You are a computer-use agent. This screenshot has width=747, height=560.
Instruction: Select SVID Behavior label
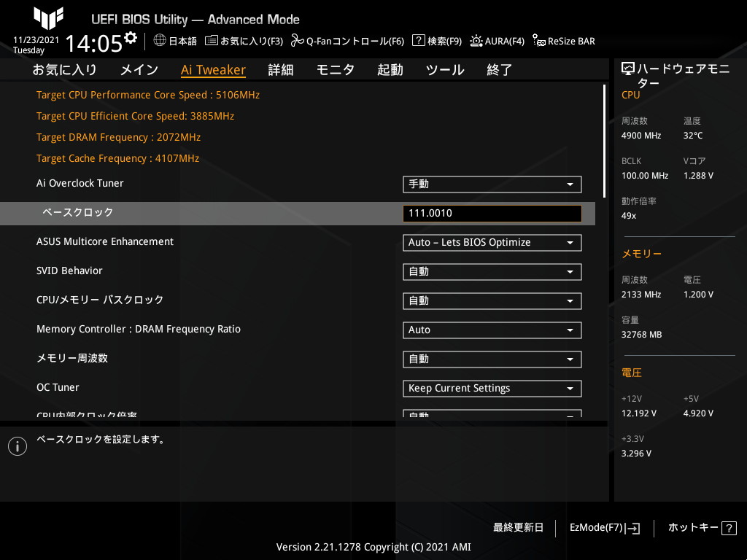point(69,271)
